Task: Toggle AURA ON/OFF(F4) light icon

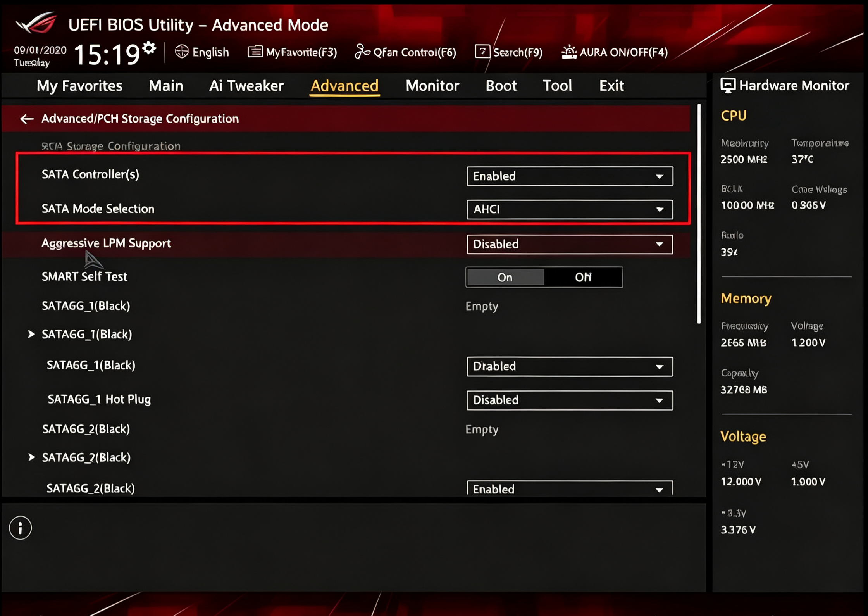Action: point(569,52)
